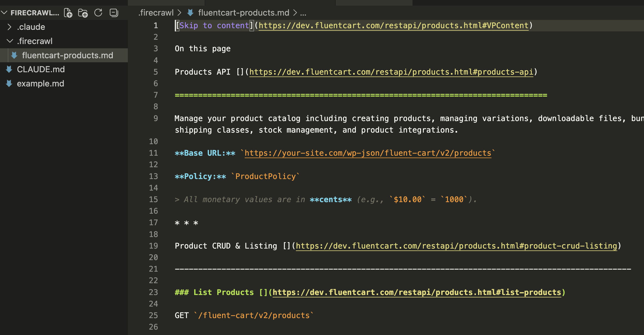Select .firecrawl in the breadcrumb bar
Viewport: 644px width, 335px height.
155,13
